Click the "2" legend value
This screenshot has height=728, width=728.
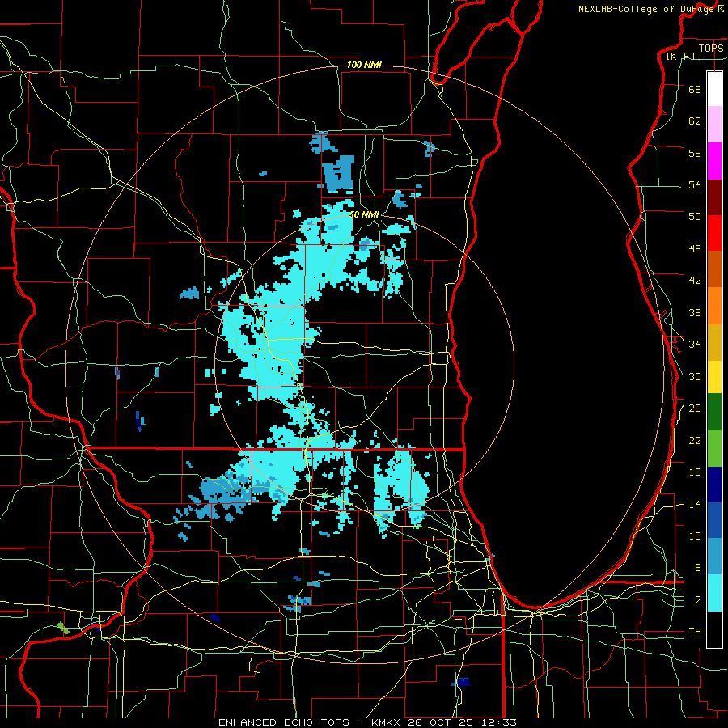point(698,600)
